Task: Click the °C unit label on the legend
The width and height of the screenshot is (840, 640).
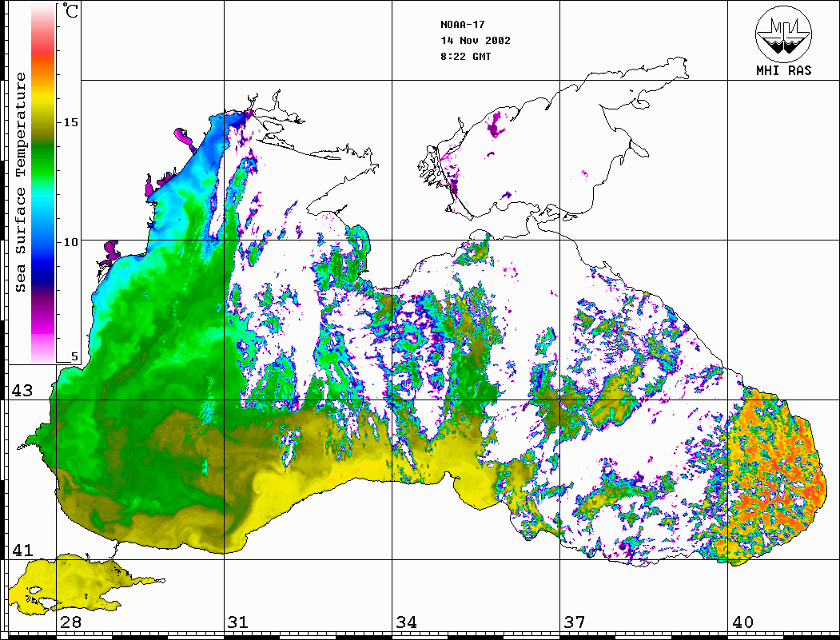Action: point(70,10)
